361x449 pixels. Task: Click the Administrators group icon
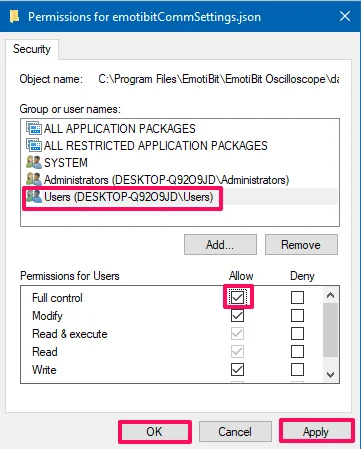click(34, 179)
